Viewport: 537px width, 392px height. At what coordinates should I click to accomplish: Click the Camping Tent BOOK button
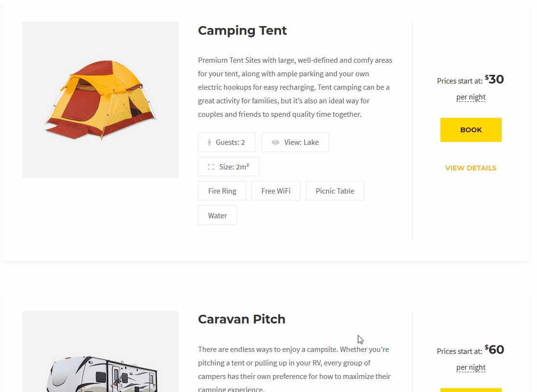pos(471,130)
